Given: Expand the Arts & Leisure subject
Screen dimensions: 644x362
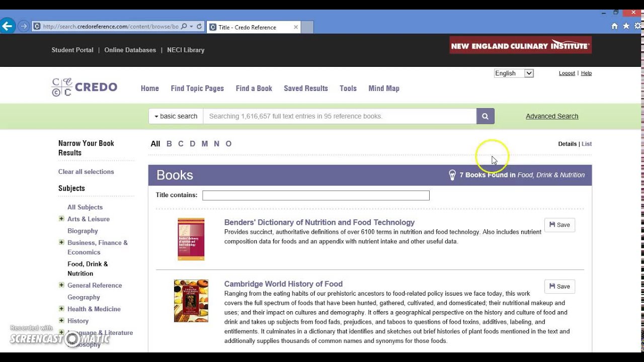Looking at the screenshot, I should point(61,219).
